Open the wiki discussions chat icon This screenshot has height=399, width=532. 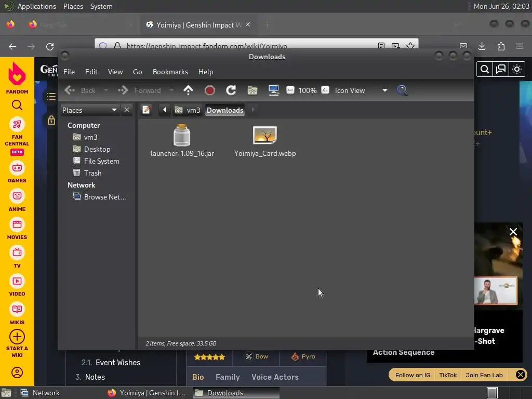tap(501, 69)
